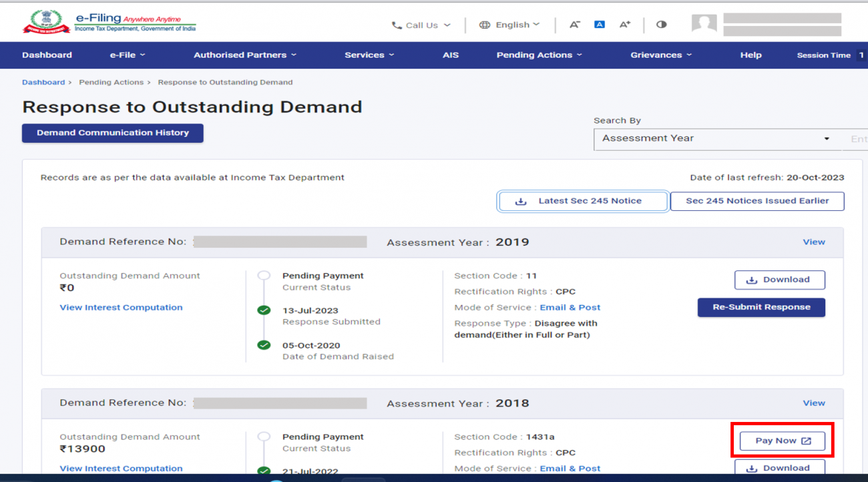The width and height of the screenshot is (868, 482).
Task: Reset text size with the blue A icon
Action: [599, 24]
